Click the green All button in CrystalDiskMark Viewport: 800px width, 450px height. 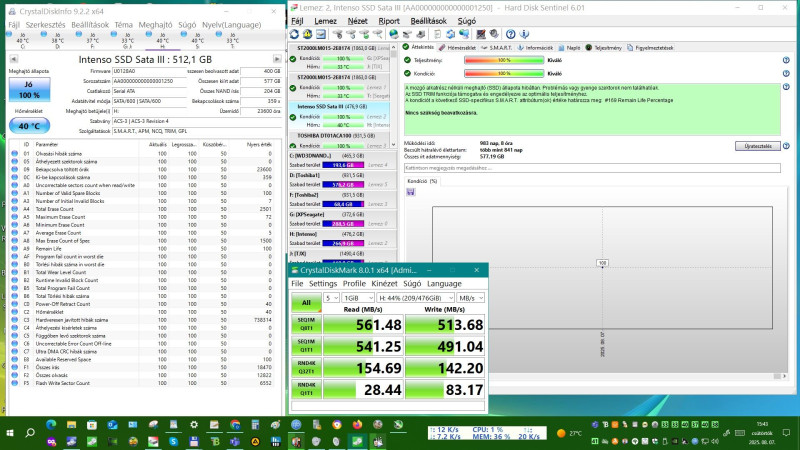coord(306,303)
